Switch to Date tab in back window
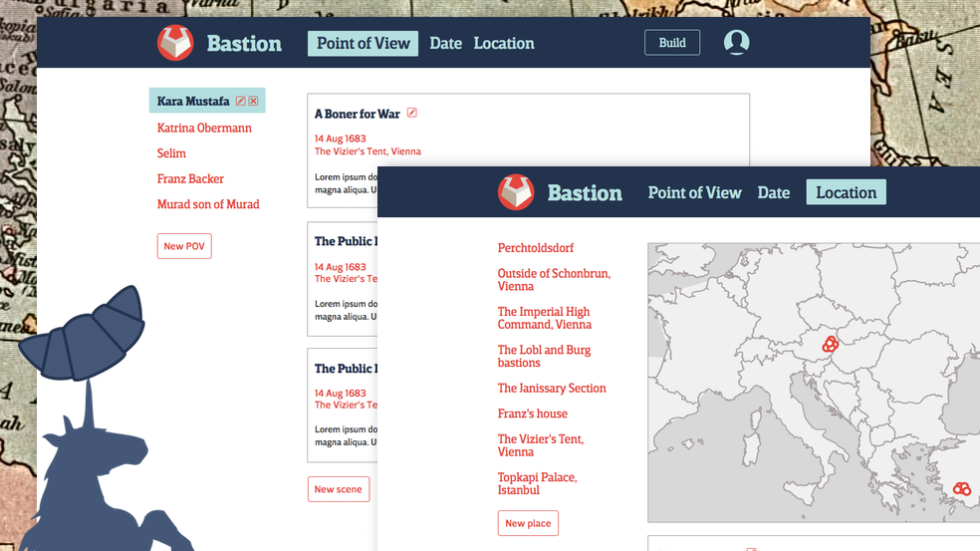The width and height of the screenshot is (980, 551). pyautogui.click(x=445, y=43)
